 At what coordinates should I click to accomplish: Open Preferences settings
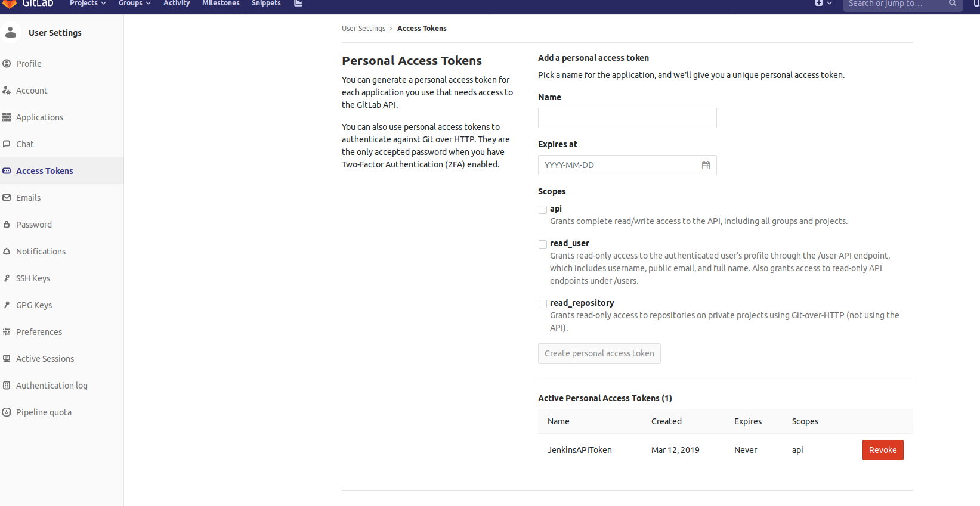click(x=39, y=332)
